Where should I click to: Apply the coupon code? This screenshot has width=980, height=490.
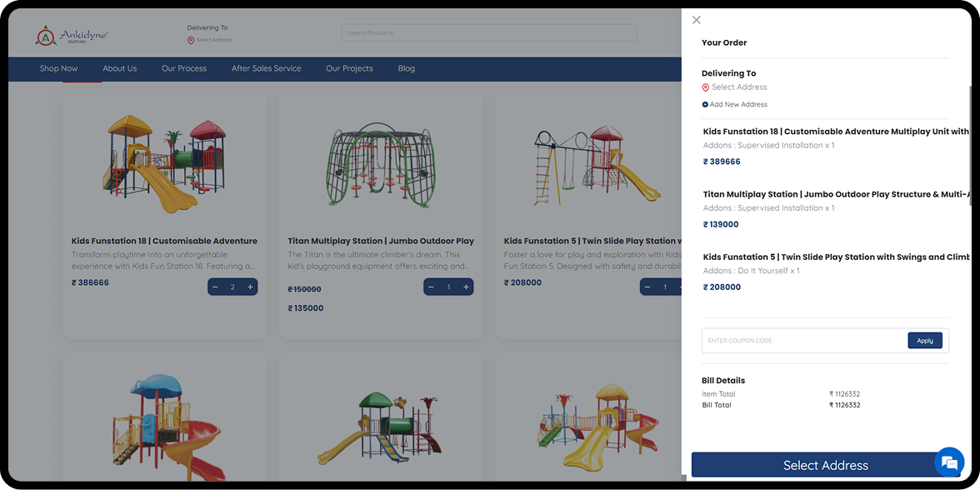coord(925,341)
